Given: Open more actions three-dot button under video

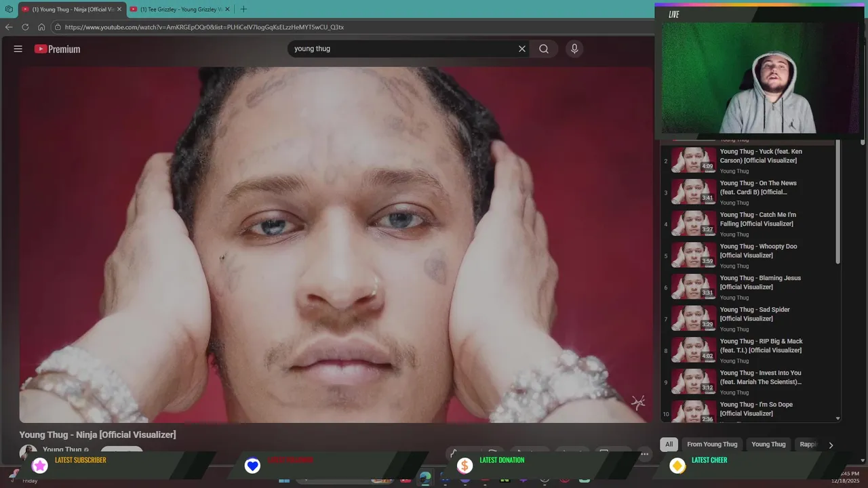Looking at the screenshot, I should 644,454.
